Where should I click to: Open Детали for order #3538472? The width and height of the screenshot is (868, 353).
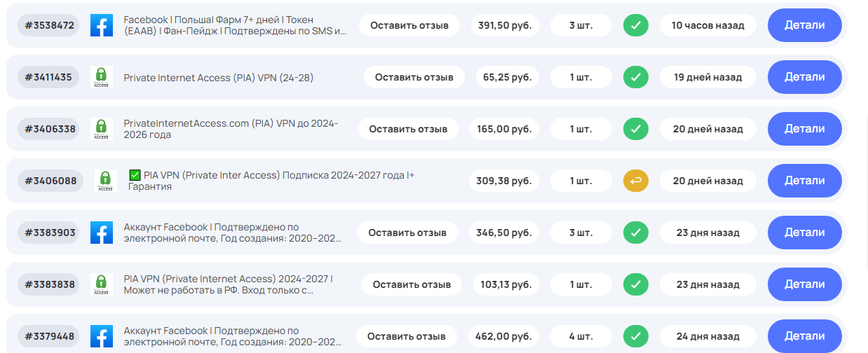(804, 25)
